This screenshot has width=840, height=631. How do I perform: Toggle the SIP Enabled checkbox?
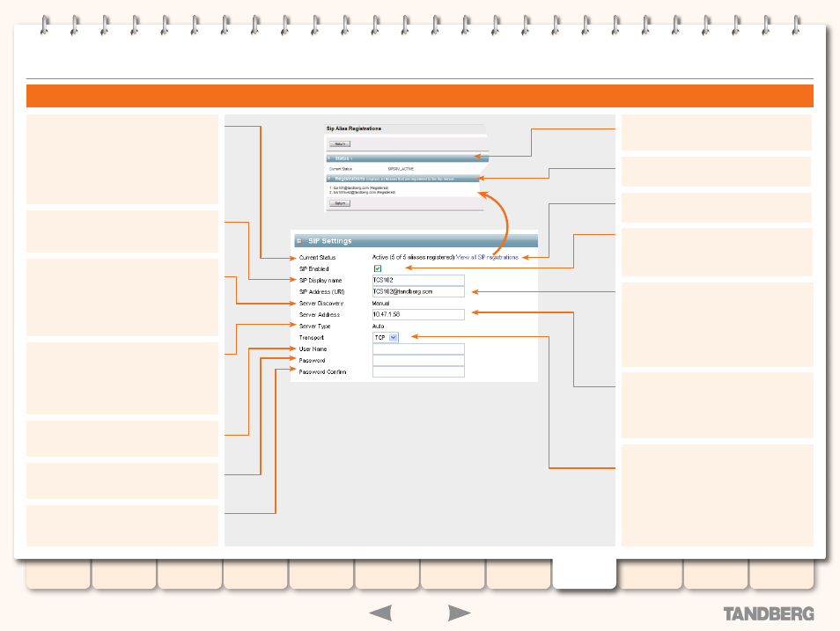pyautogui.click(x=378, y=268)
